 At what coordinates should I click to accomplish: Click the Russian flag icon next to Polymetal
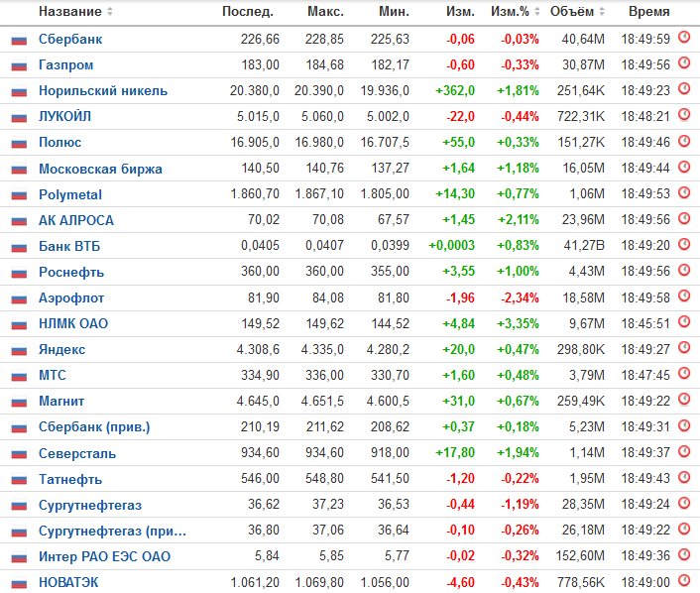point(19,195)
